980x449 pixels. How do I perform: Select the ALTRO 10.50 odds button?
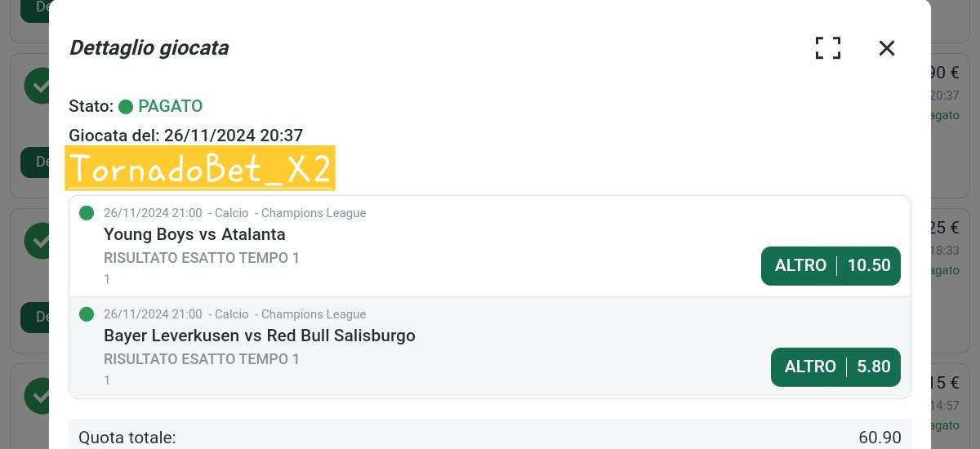click(x=831, y=266)
